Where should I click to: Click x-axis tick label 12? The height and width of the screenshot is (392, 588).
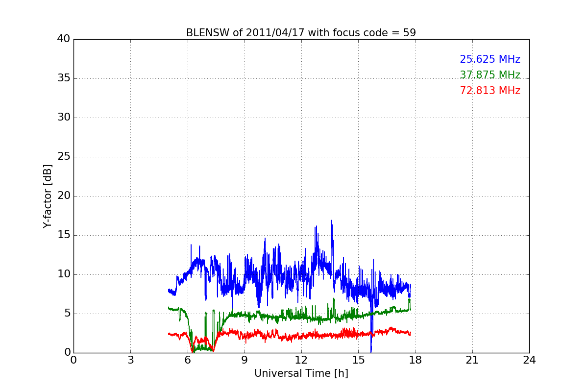click(x=301, y=360)
